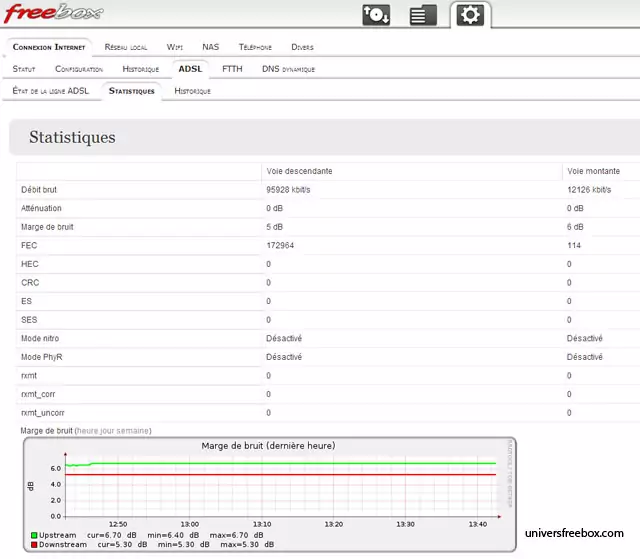This screenshot has width=640, height=559.
Task: Show État de la ligne ADSL
Action: (x=51, y=91)
